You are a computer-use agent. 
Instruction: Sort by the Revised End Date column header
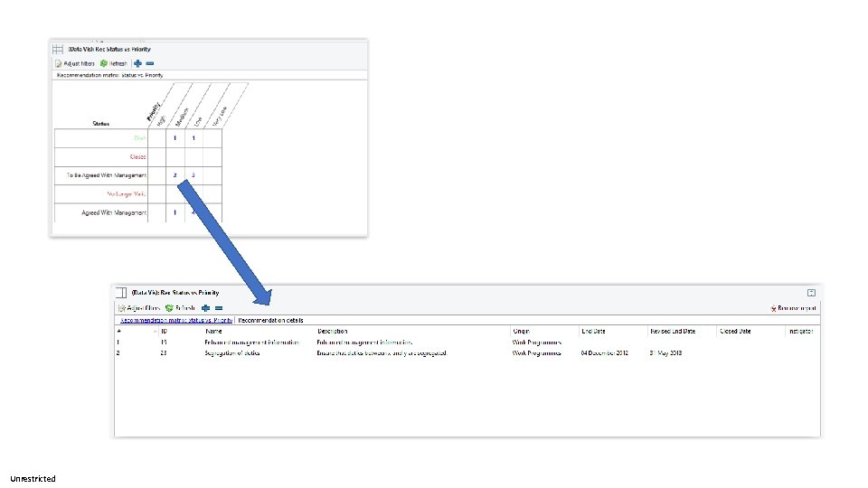673,332
